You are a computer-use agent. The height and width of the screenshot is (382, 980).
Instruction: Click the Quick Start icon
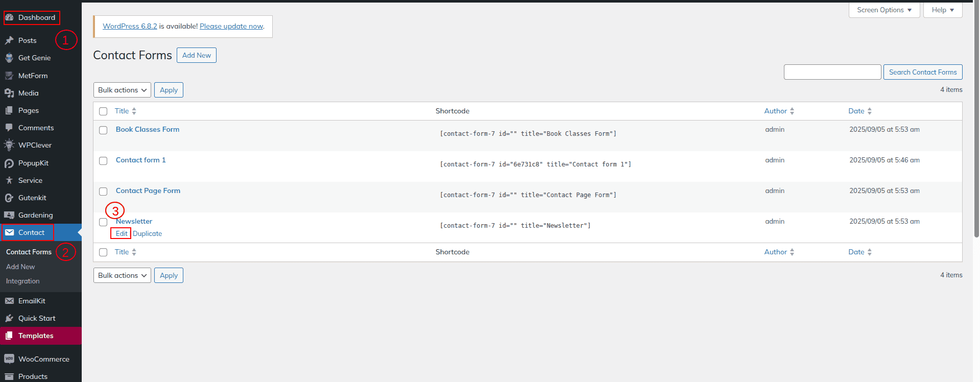(x=9, y=318)
